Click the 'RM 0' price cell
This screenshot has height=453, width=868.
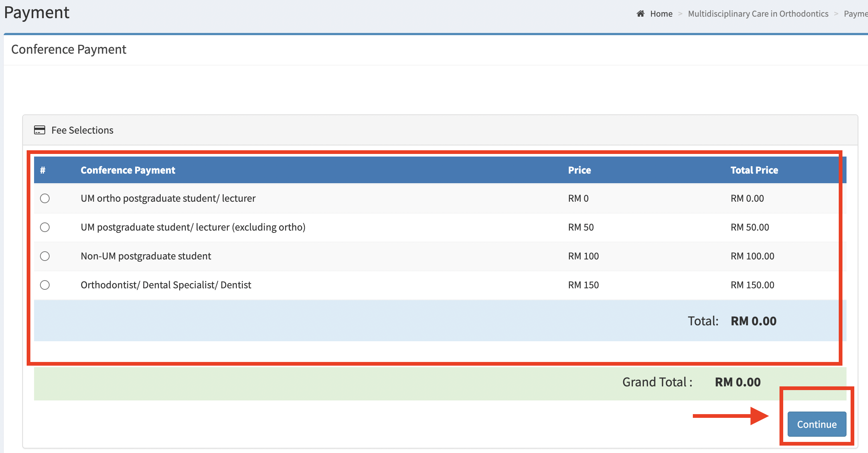[578, 198]
